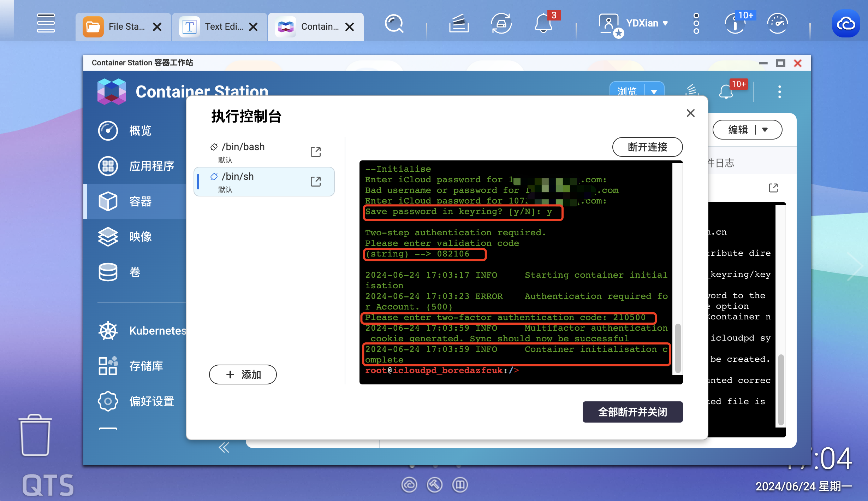Image resolution: width=868 pixels, height=501 pixels.
Task: Click the 卷 database icon in sidebar
Action: (108, 272)
